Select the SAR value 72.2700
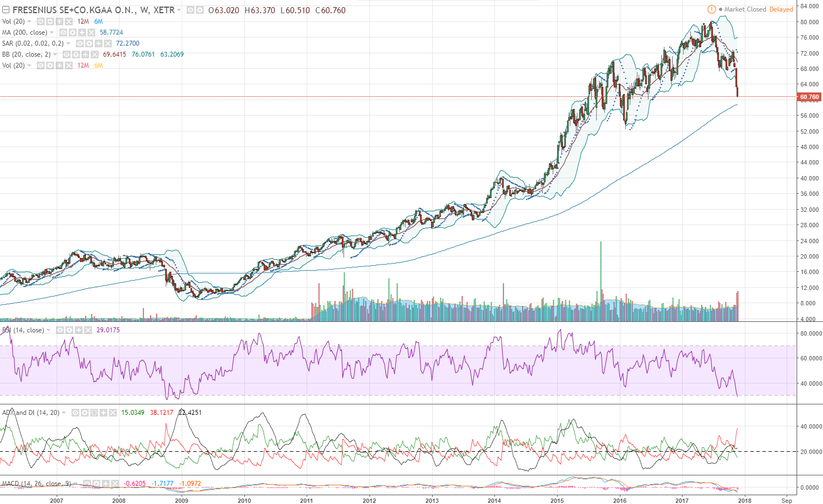Screen dimensions: 823x504 [128, 43]
